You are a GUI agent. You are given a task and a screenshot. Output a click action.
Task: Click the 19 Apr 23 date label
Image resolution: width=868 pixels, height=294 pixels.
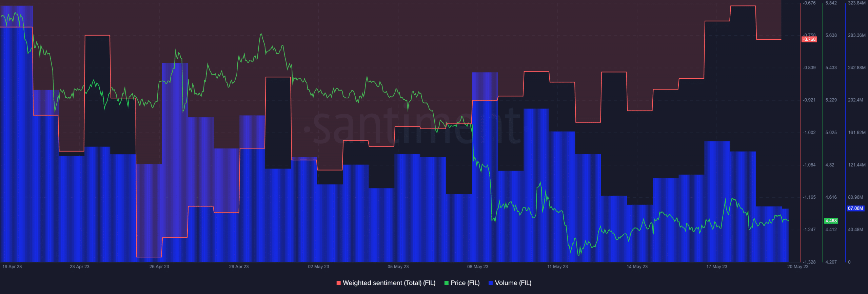12,267
